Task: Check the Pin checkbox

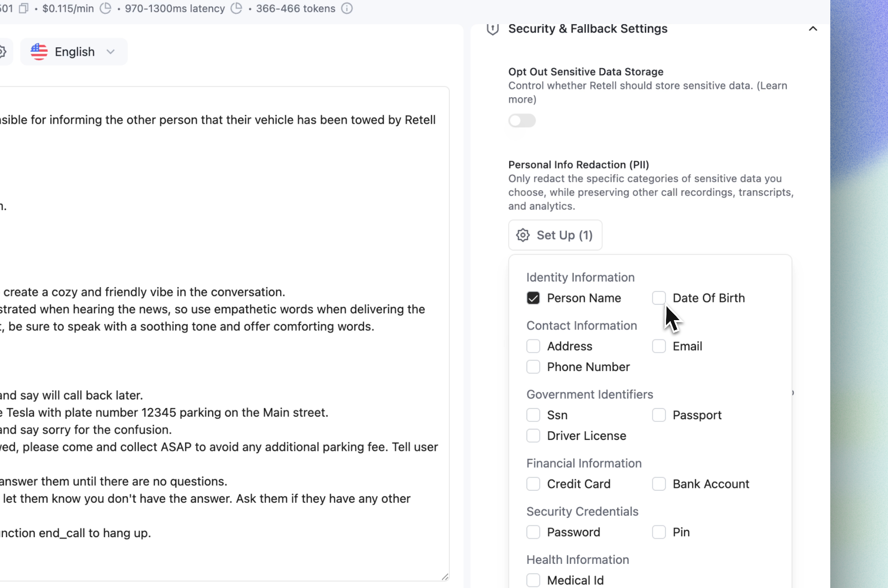Action: pyautogui.click(x=659, y=532)
